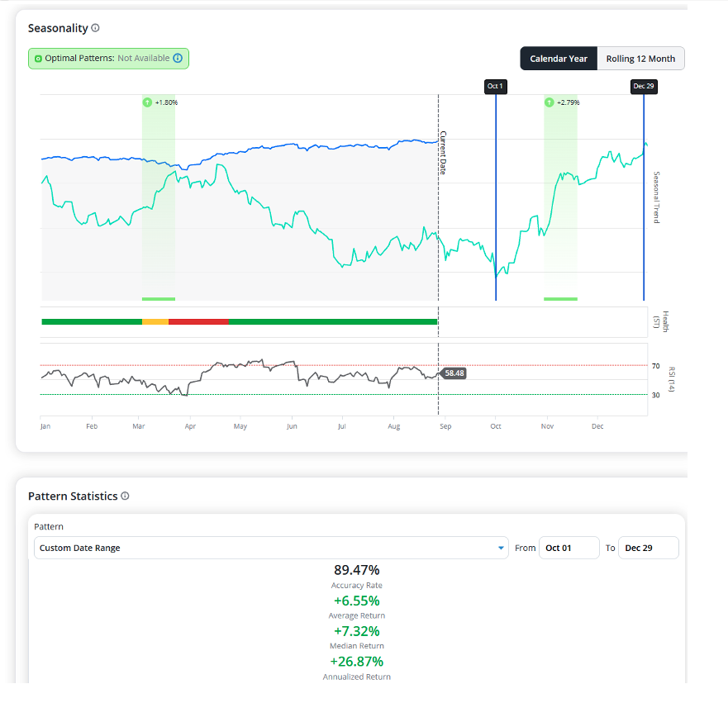
Task: Switch to Rolling 12 Month view
Action: pyautogui.click(x=640, y=59)
